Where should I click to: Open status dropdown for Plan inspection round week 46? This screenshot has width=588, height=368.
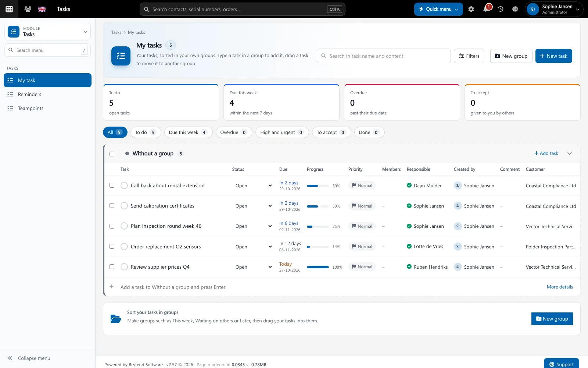tap(254, 226)
